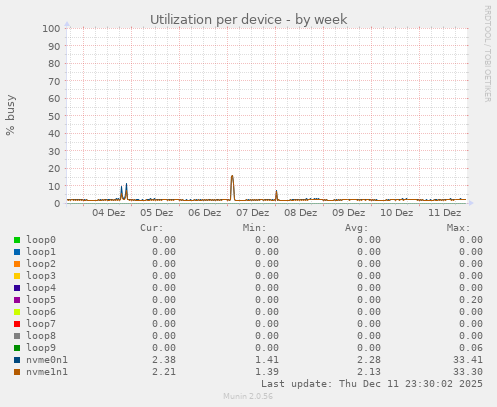The height and width of the screenshot is (407, 497).
Task: Click nvme1n1 maximum value 33.30
Action: pos(468,372)
